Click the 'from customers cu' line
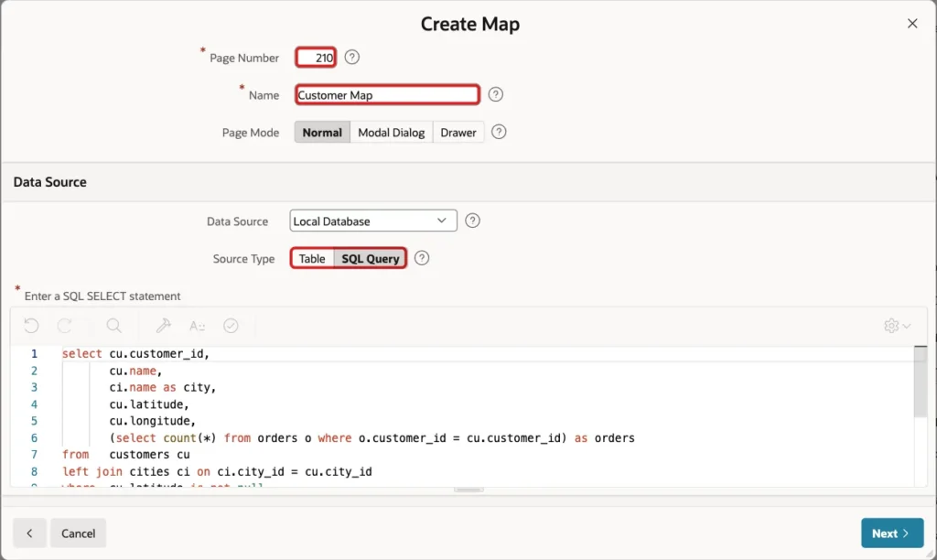Screen dimensions: 937x560 (126, 455)
